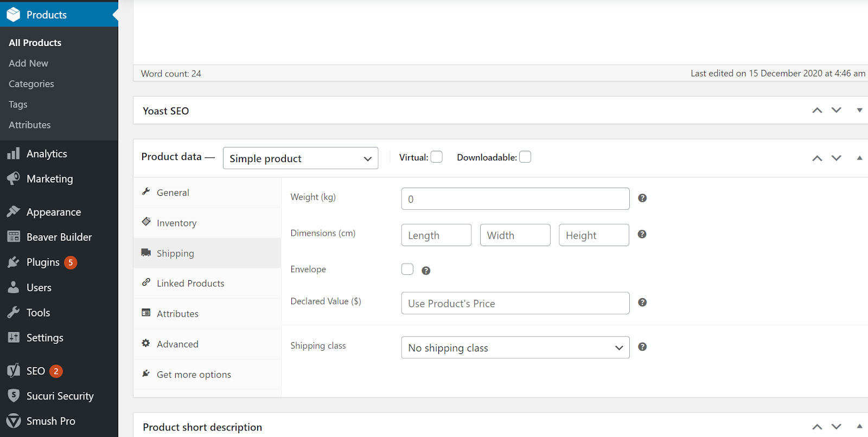Toggle the Yoast SEO panel triangle
868x437 pixels.
859,111
